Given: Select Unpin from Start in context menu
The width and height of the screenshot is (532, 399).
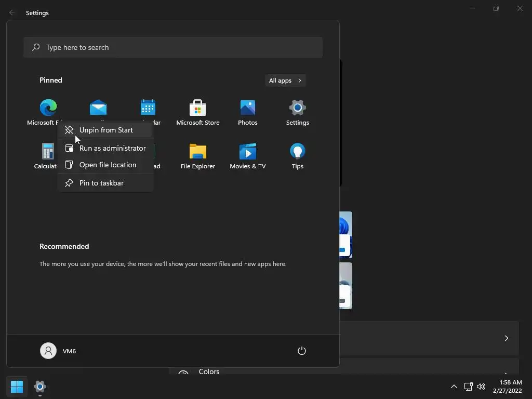Looking at the screenshot, I should pyautogui.click(x=105, y=130).
